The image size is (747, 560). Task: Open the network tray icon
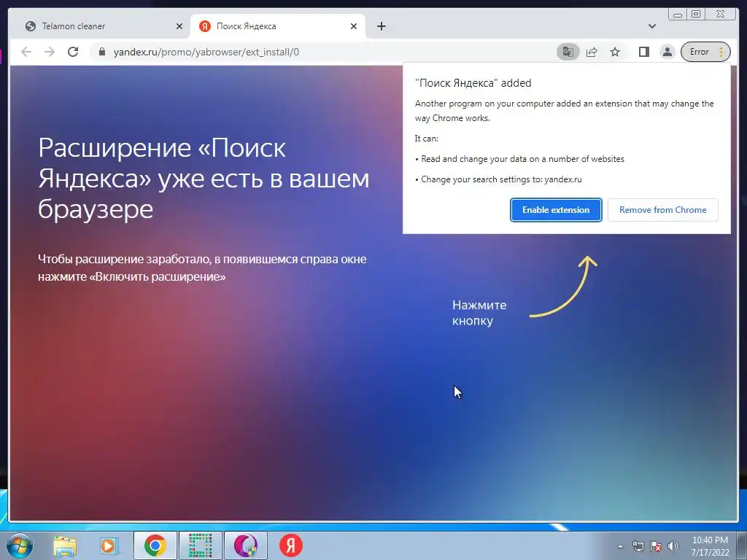click(x=638, y=546)
